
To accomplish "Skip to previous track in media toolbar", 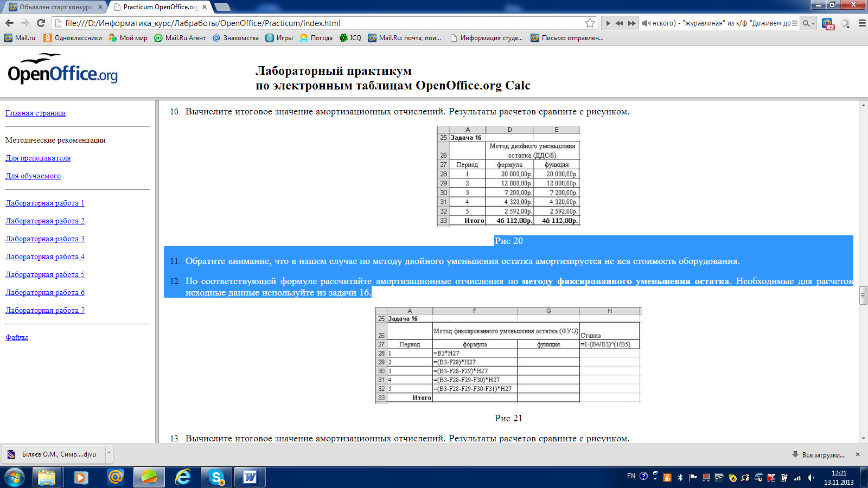I will (x=620, y=23).
